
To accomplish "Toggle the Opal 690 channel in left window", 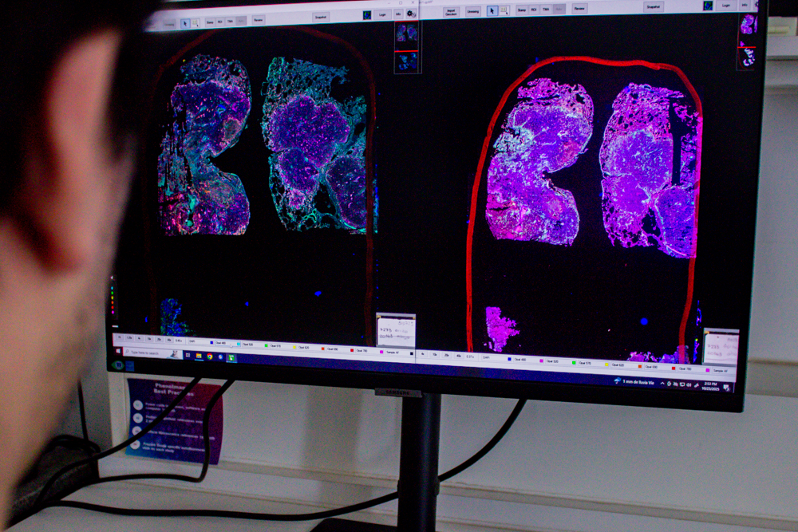I will (x=334, y=349).
